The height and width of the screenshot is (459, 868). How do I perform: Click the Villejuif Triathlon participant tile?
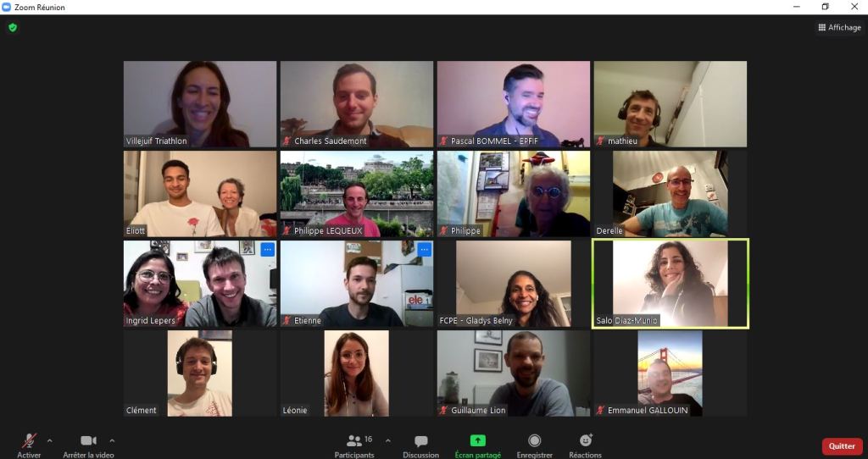(200, 104)
